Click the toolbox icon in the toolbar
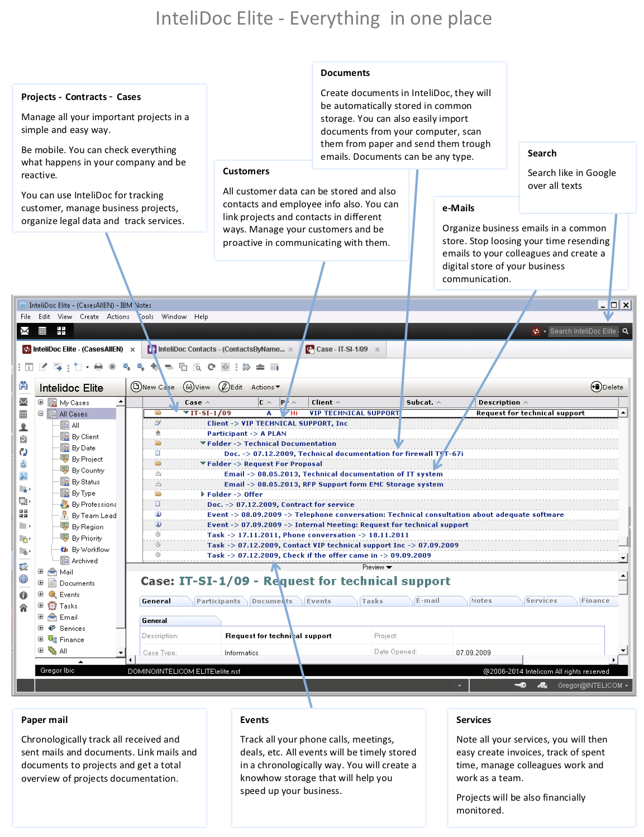Viewport: 644px width, 837px height. pos(260,367)
